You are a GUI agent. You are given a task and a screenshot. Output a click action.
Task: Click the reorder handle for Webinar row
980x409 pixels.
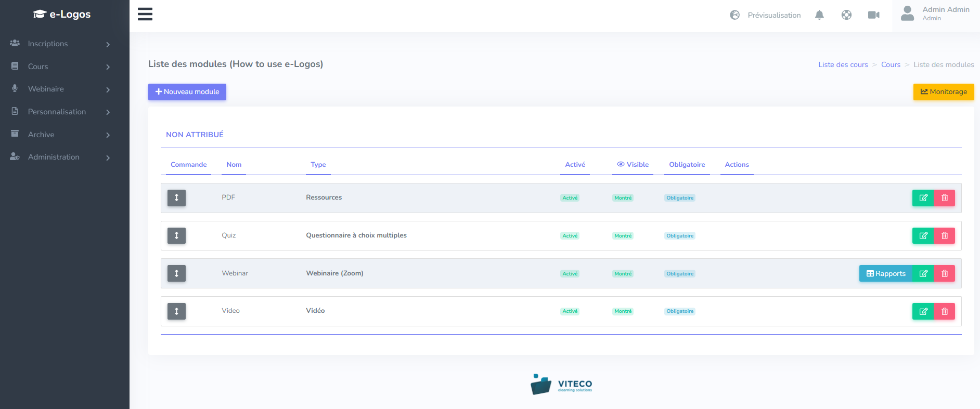[x=176, y=273]
